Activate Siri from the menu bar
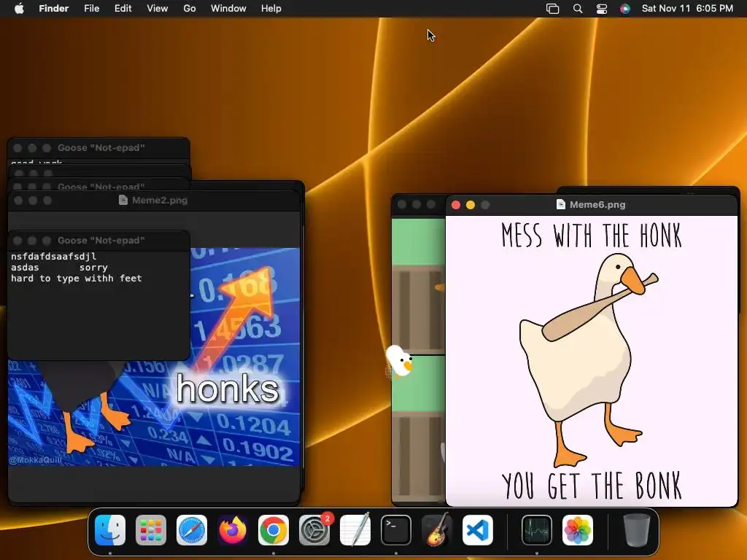The height and width of the screenshot is (560, 747). (625, 9)
